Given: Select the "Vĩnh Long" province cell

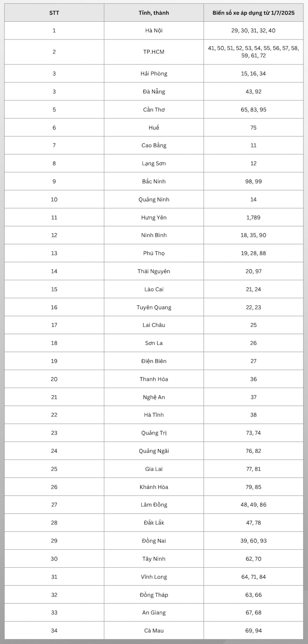Looking at the screenshot, I should pos(154,576).
